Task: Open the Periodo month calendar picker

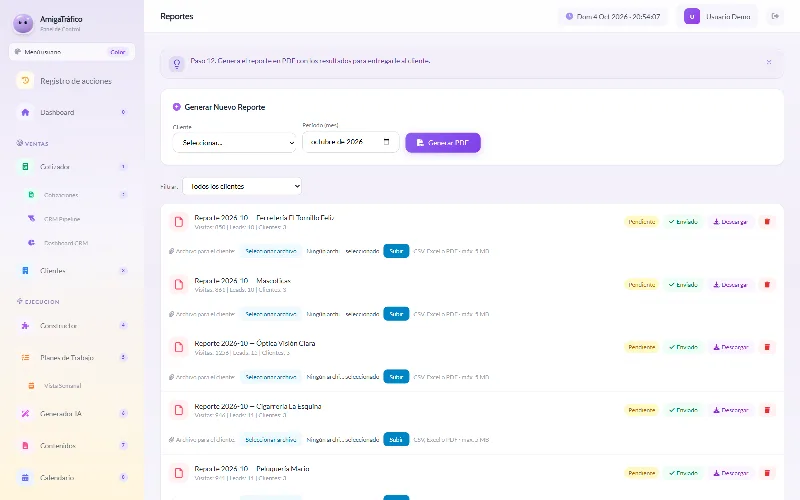Action: 386,142
